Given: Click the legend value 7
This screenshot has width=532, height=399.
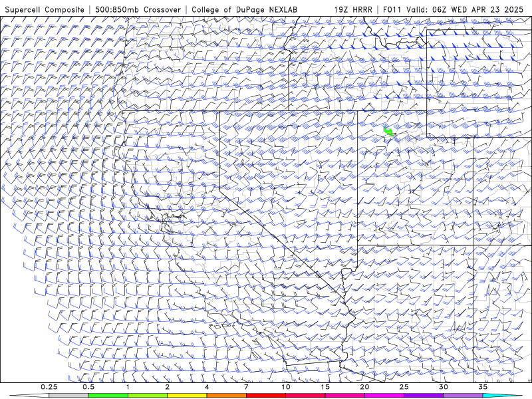Looking at the screenshot, I should click(x=246, y=387).
